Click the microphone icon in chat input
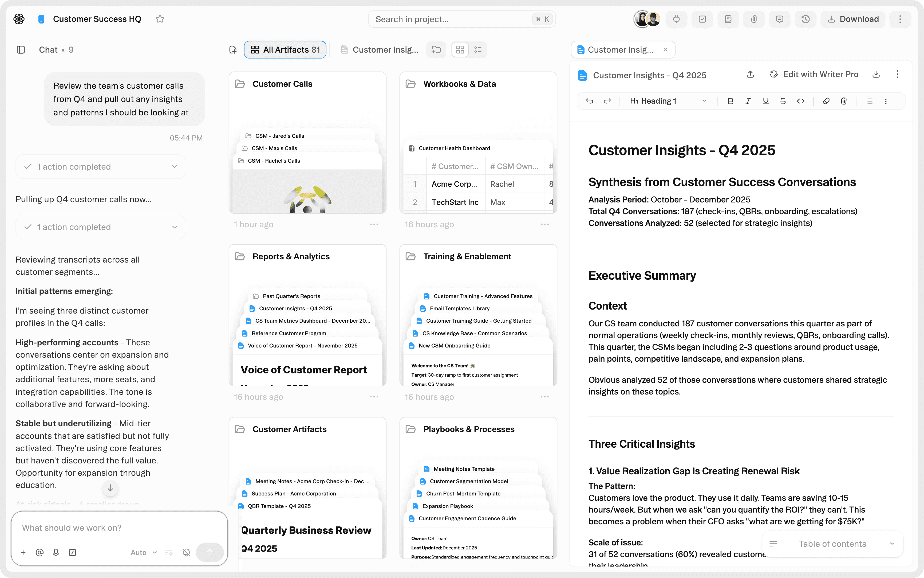This screenshot has height=578, width=924. [x=56, y=552]
